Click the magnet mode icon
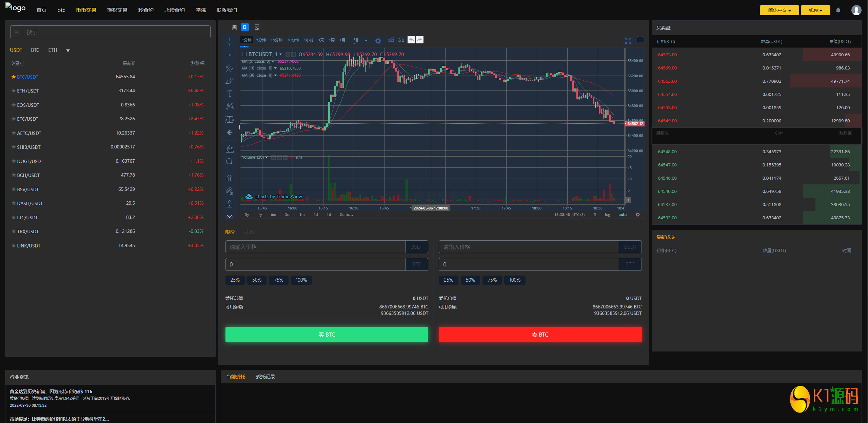This screenshot has height=423, width=868. click(x=230, y=178)
